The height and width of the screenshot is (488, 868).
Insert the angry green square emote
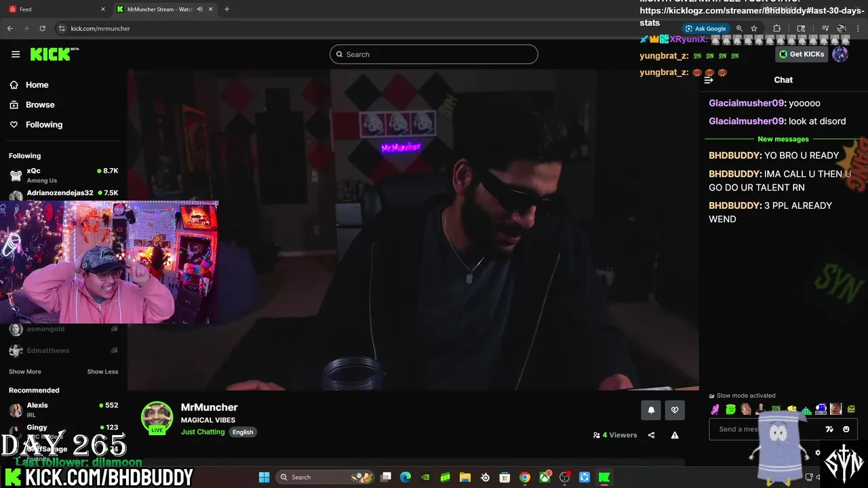[x=851, y=409]
